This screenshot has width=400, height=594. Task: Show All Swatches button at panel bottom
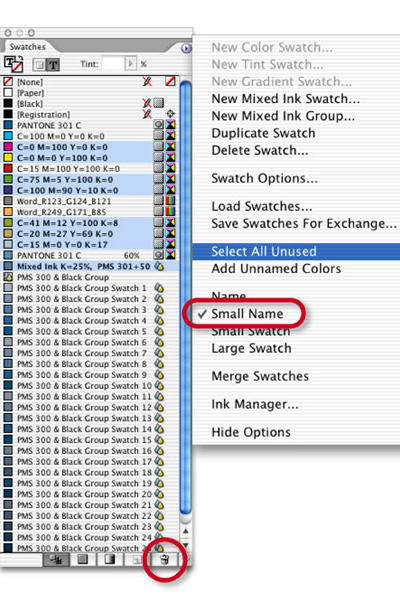coord(56,560)
